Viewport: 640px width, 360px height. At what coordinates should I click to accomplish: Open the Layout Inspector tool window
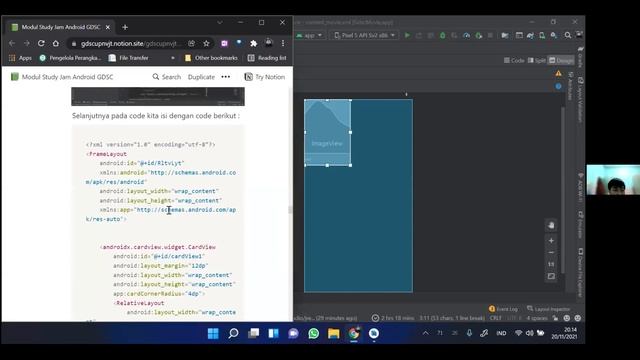pos(548,309)
